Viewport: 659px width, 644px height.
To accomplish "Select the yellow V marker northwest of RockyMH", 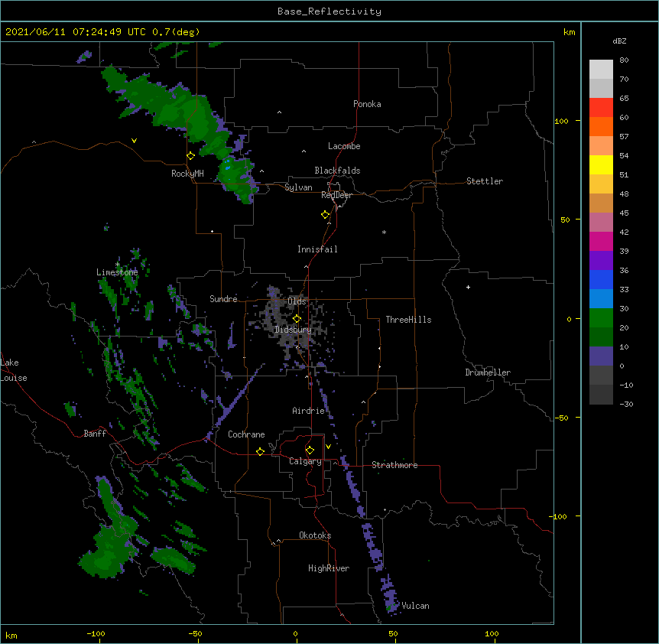I will pos(134,141).
